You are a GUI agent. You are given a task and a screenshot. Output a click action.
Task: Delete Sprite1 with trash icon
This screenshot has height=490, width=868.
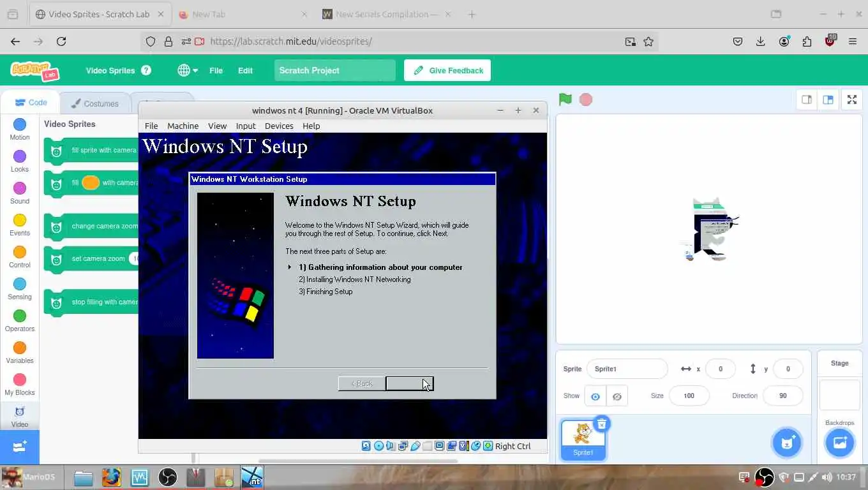pyautogui.click(x=601, y=424)
